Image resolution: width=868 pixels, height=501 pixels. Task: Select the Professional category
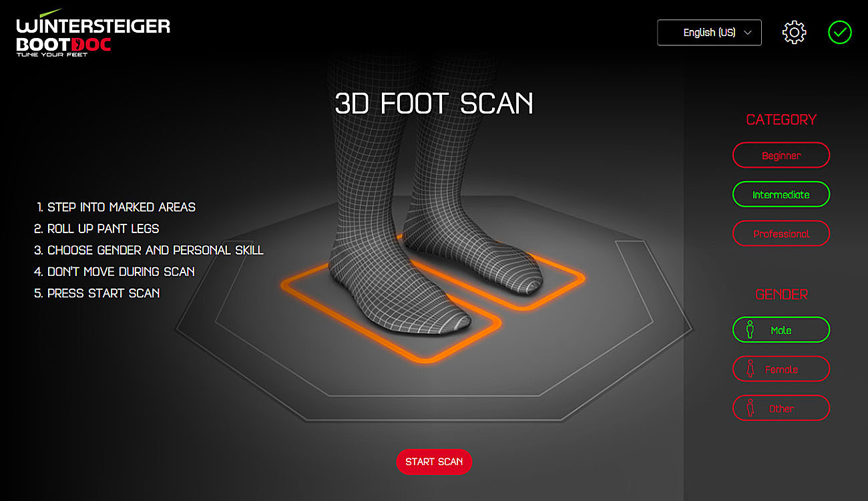[781, 234]
